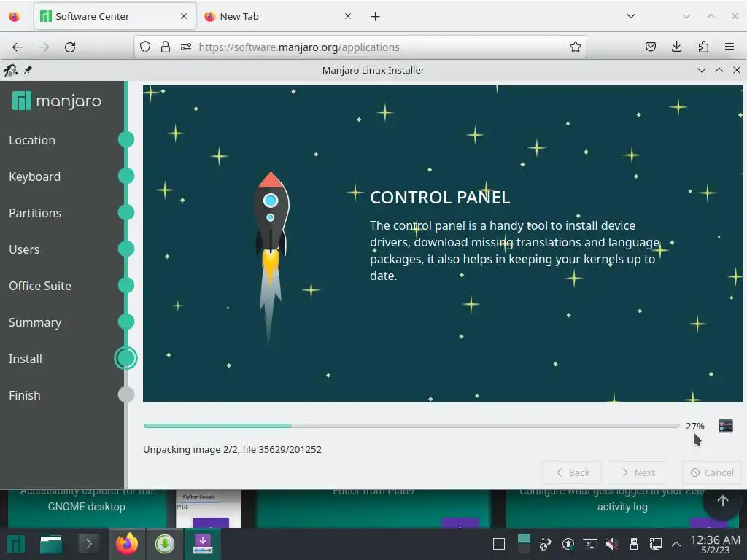
Task: Open the file manager from the taskbar
Action: click(51, 544)
